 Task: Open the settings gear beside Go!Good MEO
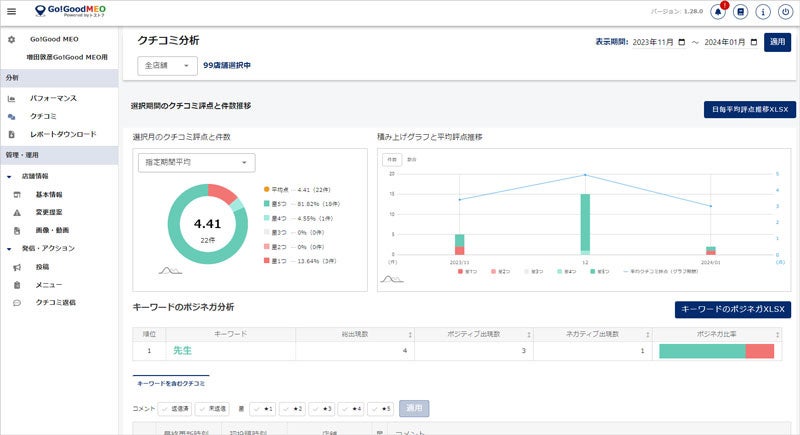(x=11, y=39)
